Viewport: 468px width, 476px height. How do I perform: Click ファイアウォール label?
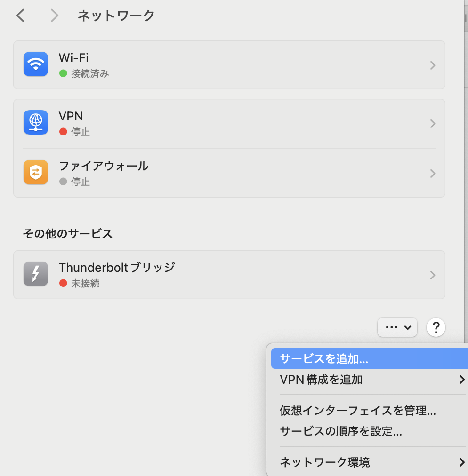tap(104, 166)
